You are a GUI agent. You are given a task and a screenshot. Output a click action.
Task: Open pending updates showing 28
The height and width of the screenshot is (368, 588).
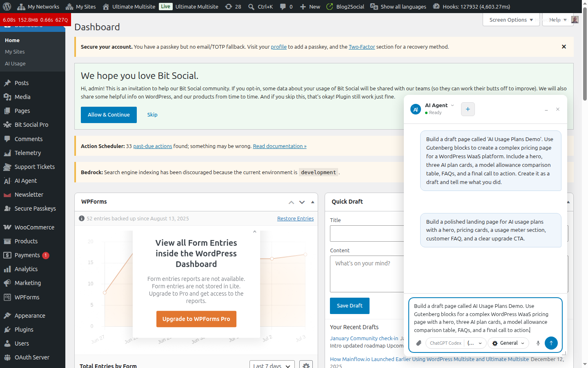[x=233, y=7]
